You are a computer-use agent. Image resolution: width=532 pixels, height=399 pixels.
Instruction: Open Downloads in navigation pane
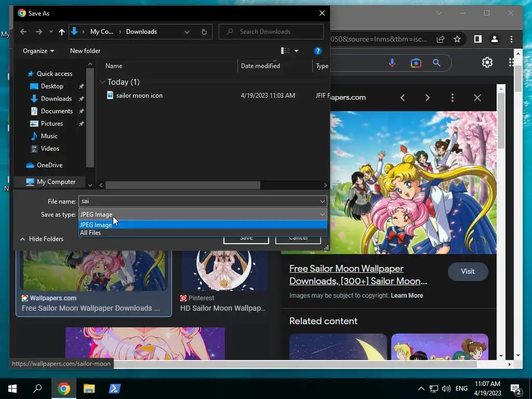click(51, 99)
